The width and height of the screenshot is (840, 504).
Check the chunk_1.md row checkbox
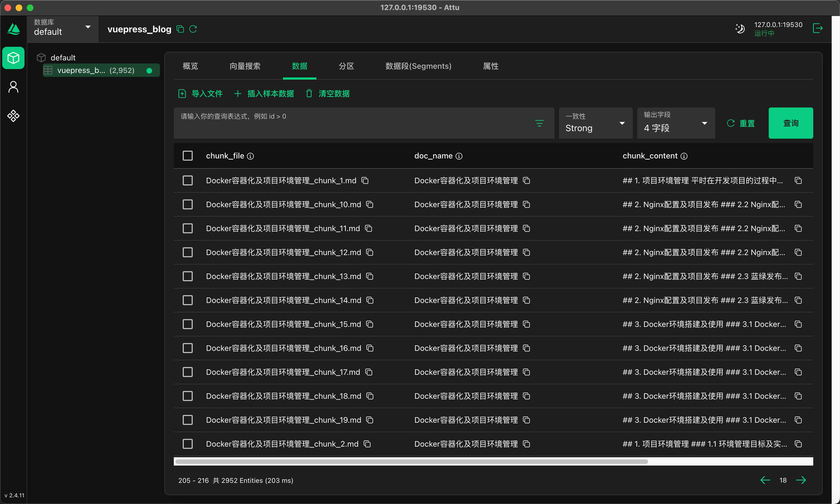[x=187, y=181]
